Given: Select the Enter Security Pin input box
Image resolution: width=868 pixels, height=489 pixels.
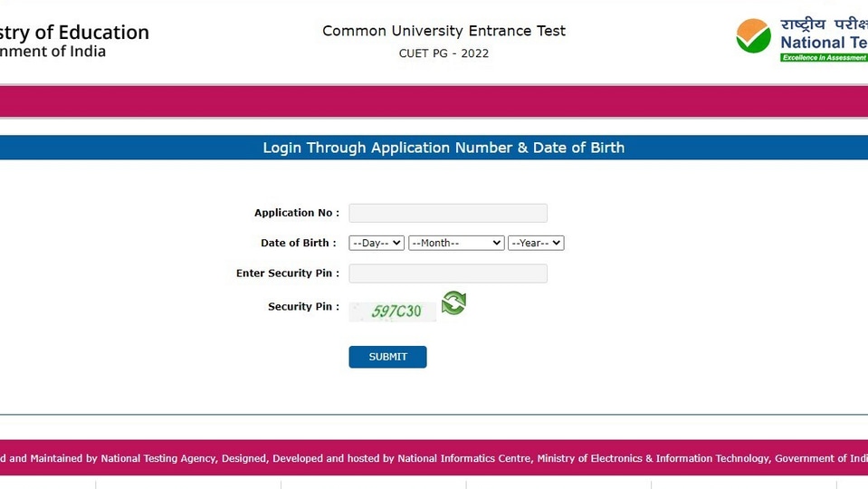Looking at the screenshot, I should click(x=448, y=273).
